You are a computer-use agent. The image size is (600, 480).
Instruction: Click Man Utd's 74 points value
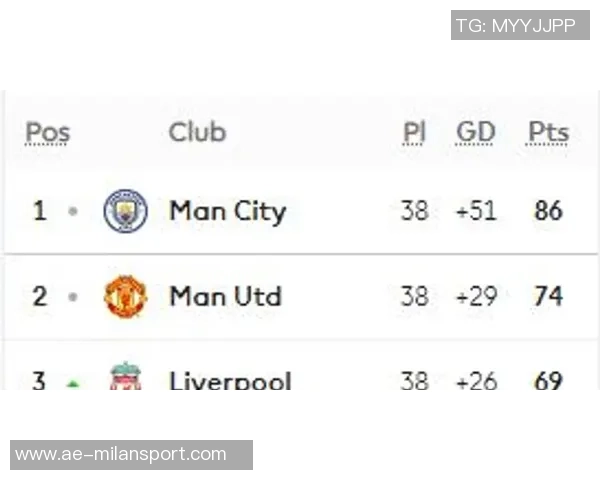point(548,297)
